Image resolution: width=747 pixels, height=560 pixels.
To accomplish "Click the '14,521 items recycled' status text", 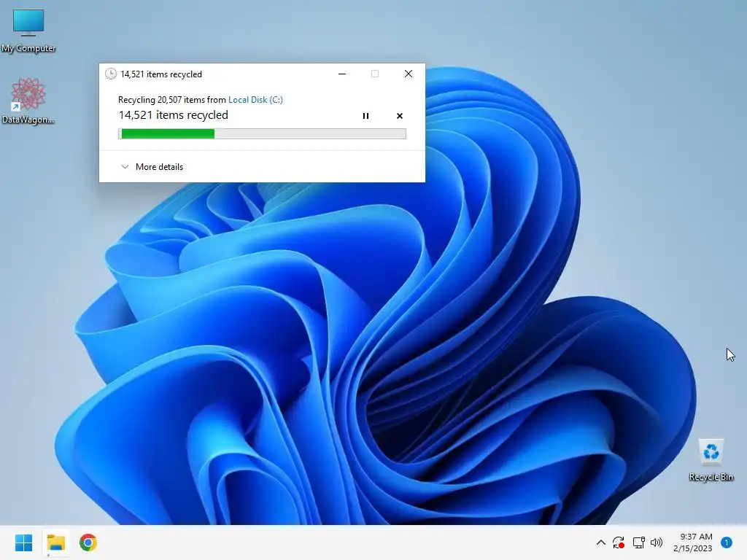I will 174,115.
